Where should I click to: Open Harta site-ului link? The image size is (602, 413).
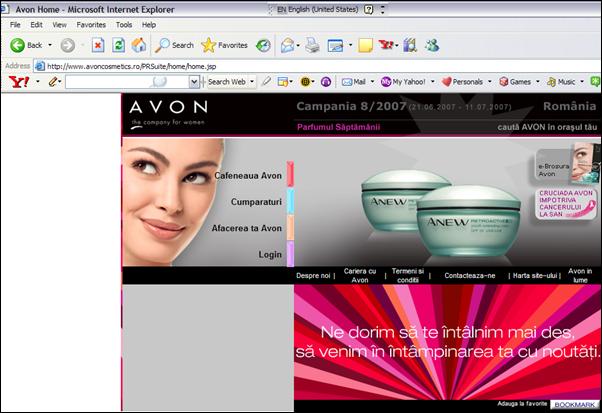[535, 276]
